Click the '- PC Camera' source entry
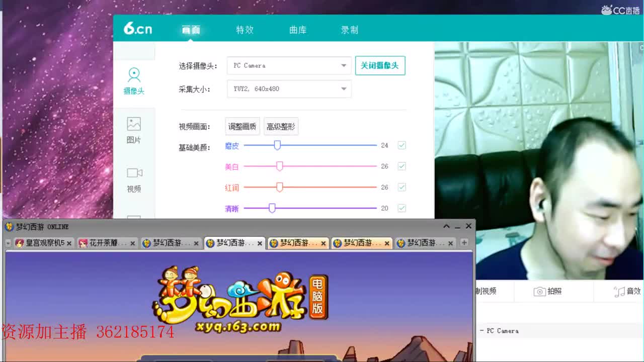The height and width of the screenshot is (362, 644). click(x=499, y=331)
